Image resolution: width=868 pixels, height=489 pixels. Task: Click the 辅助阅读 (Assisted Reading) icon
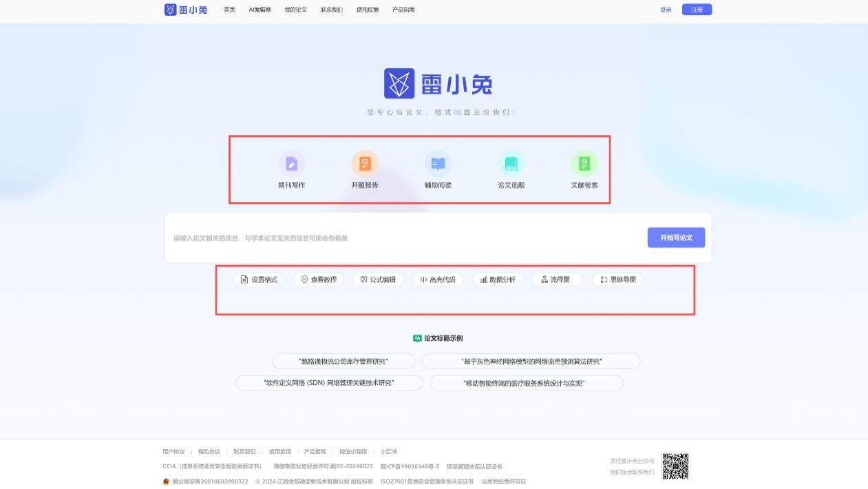(438, 169)
